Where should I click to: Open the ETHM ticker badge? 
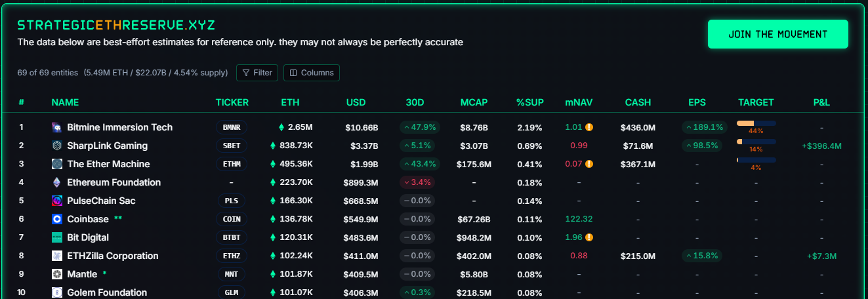click(x=232, y=164)
